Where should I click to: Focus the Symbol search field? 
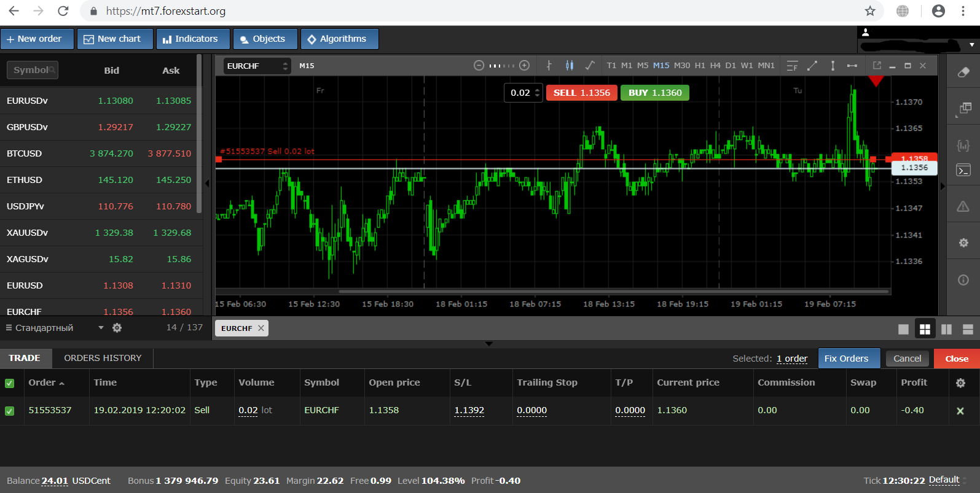click(33, 70)
